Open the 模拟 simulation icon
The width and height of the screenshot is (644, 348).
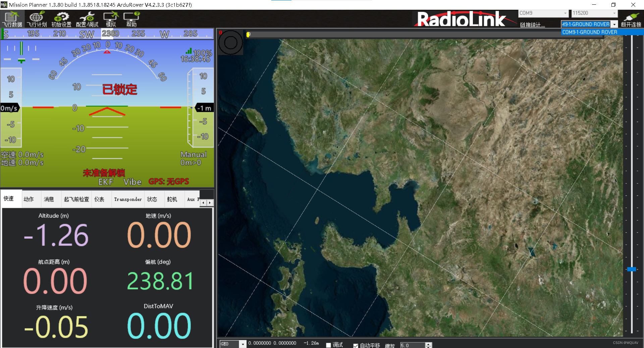point(111,19)
